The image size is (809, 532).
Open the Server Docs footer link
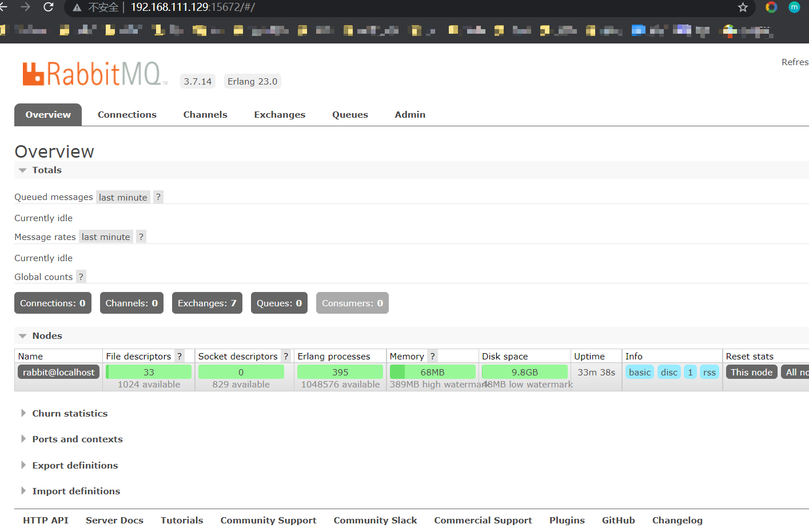(114, 520)
